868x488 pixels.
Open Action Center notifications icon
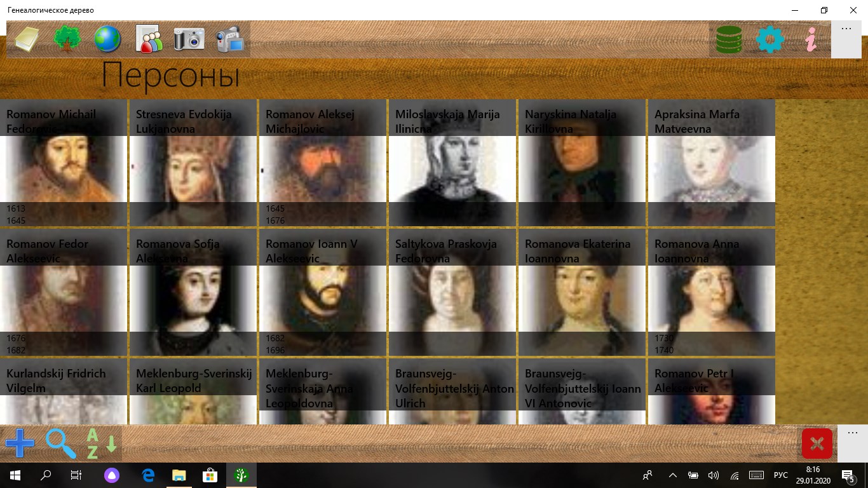(x=848, y=475)
